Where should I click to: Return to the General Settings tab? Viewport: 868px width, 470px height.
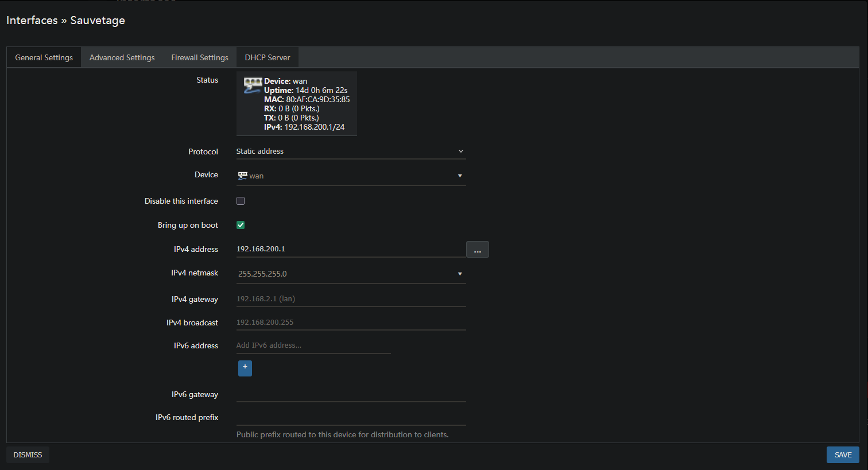[x=44, y=57]
